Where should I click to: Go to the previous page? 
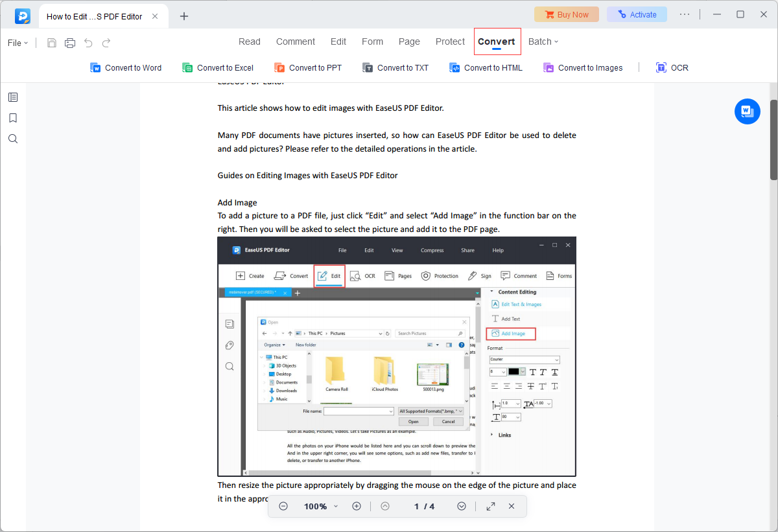[385, 506]
